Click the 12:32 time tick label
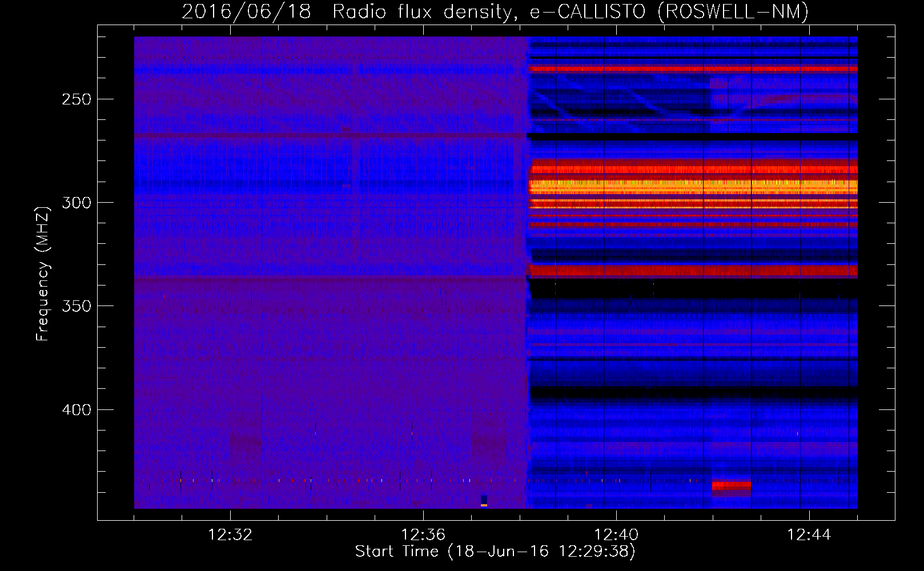This screenshot has height=571, width=924. click(230, 535)
